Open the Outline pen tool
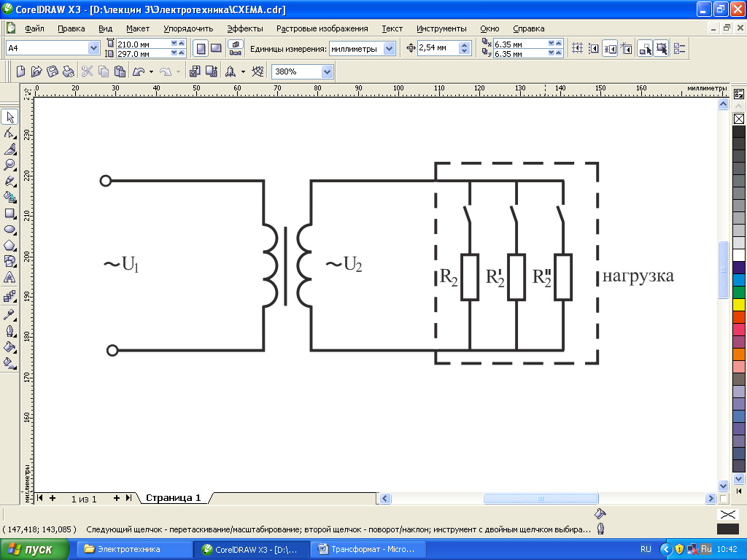 point(10,331)
